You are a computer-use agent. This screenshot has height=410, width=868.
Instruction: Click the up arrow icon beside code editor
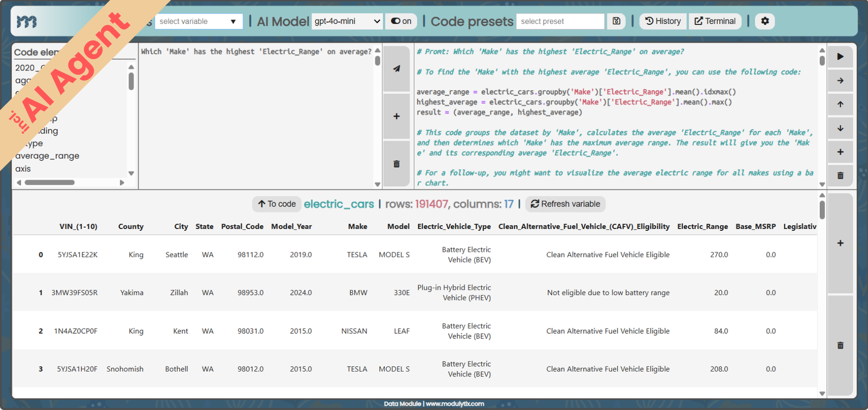click(x=840, y=104)
